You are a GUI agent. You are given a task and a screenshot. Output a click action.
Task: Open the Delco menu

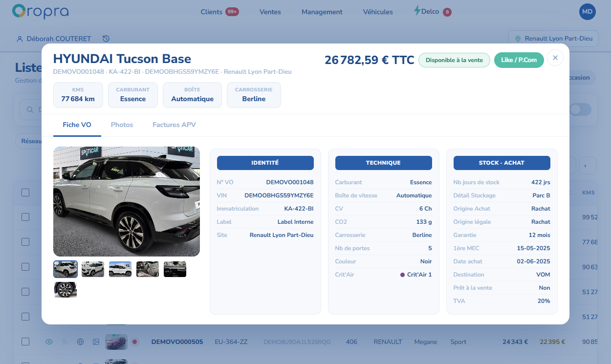click(x=430, y=11)
